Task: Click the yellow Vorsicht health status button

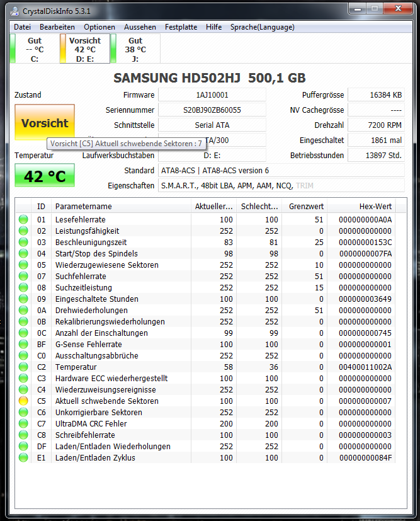Action: tap(45, 123)
